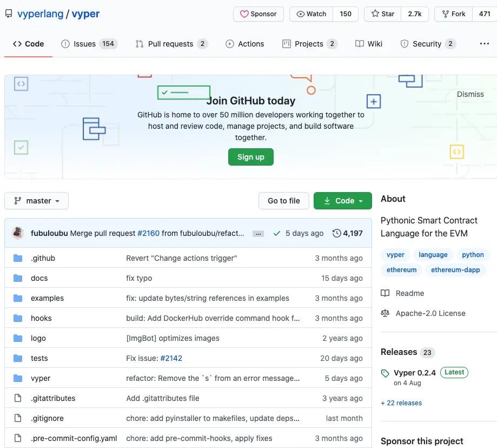Viewport: 497px width, 448px height.
Task: Select the Code tab
Action: [28, 44]
